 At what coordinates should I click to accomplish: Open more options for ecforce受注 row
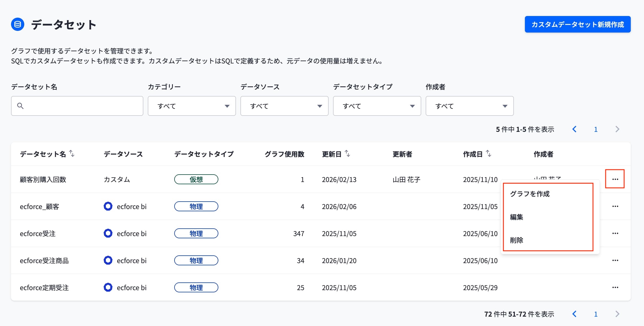tap(615, 233)
